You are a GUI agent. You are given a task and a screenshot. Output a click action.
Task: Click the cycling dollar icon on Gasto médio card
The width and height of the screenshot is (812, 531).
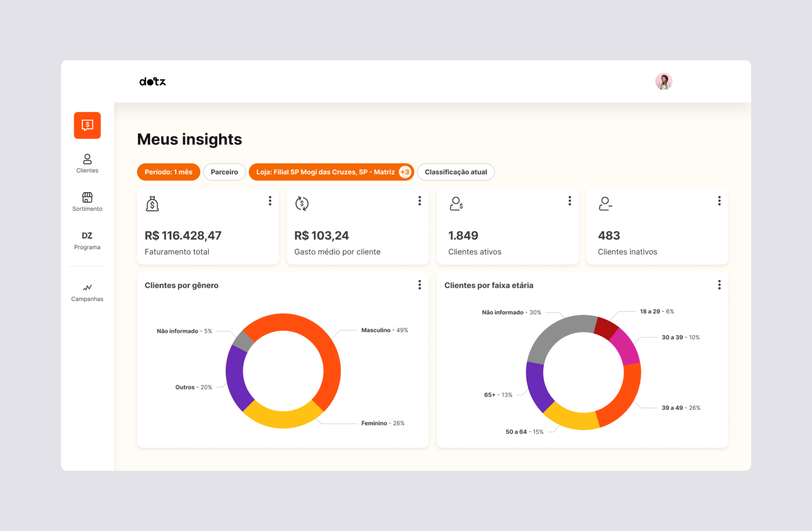coord(302,204)
